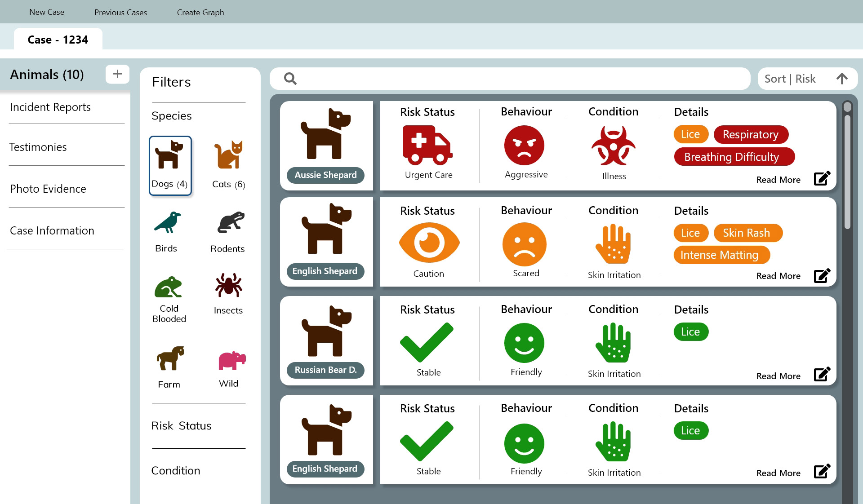Click the Illness biohazard icon
This screenshot has height=504, width=863.
tap(614, 146)
